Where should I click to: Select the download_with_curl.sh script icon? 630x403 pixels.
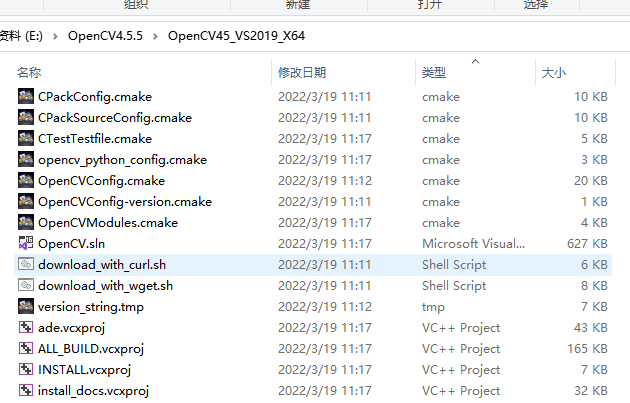(26, 264)
